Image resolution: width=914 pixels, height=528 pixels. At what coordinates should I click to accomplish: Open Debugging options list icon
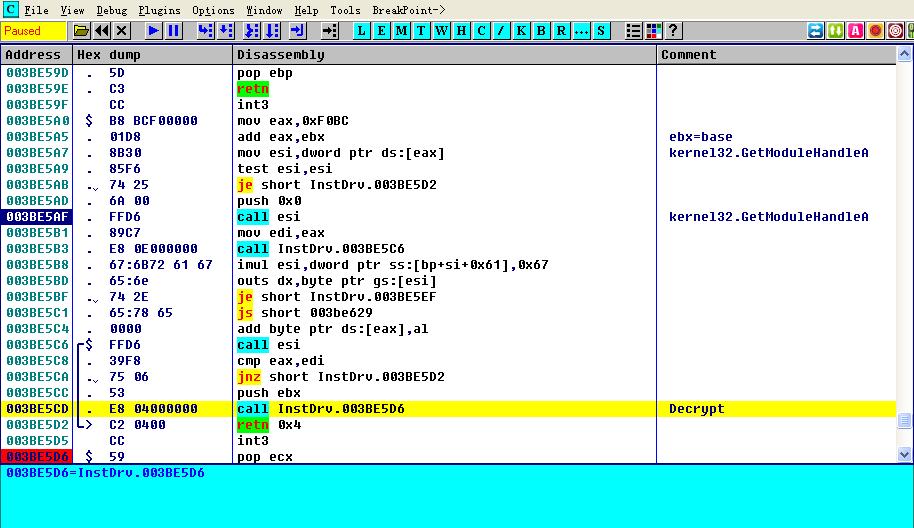633,31
